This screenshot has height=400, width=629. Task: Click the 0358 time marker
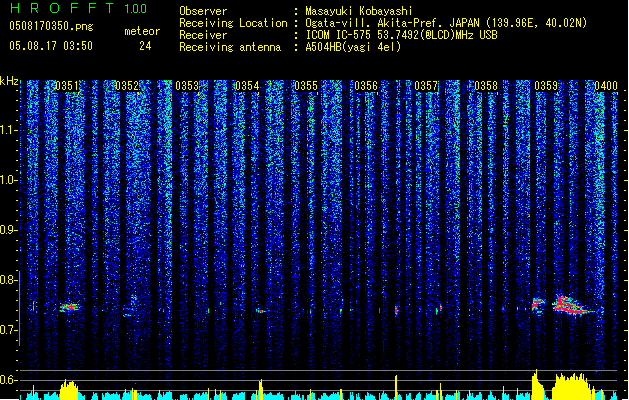click(486, 86)
